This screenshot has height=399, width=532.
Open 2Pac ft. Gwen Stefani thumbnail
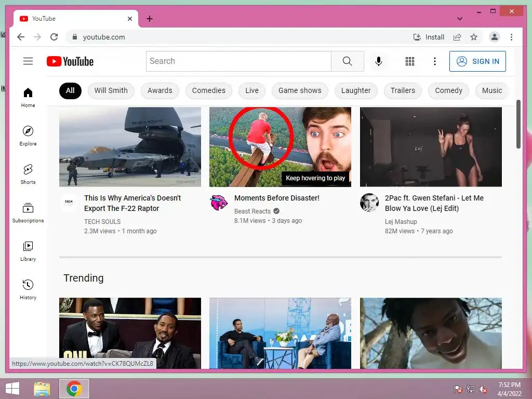point(431,147)
